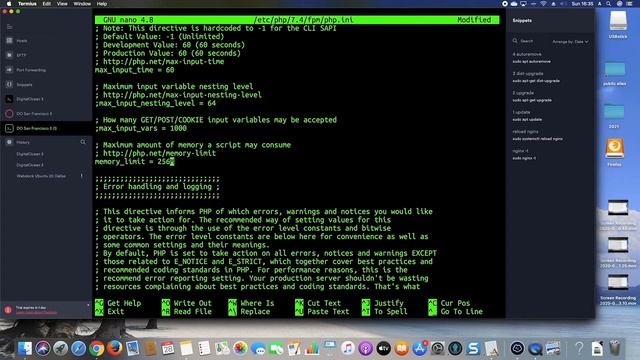Open the Firefox disk image on desktop
Viewport: 640px width, 360px height.
(x=615, y=149)
